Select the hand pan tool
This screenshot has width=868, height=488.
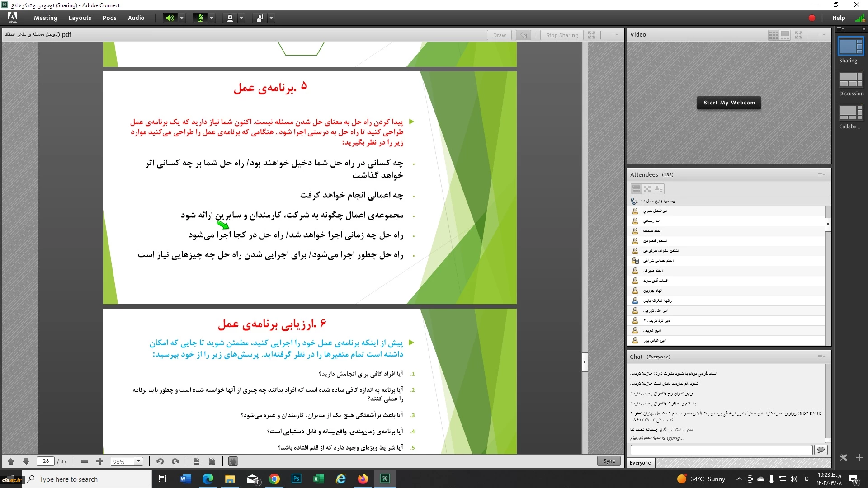pos(233,461)
